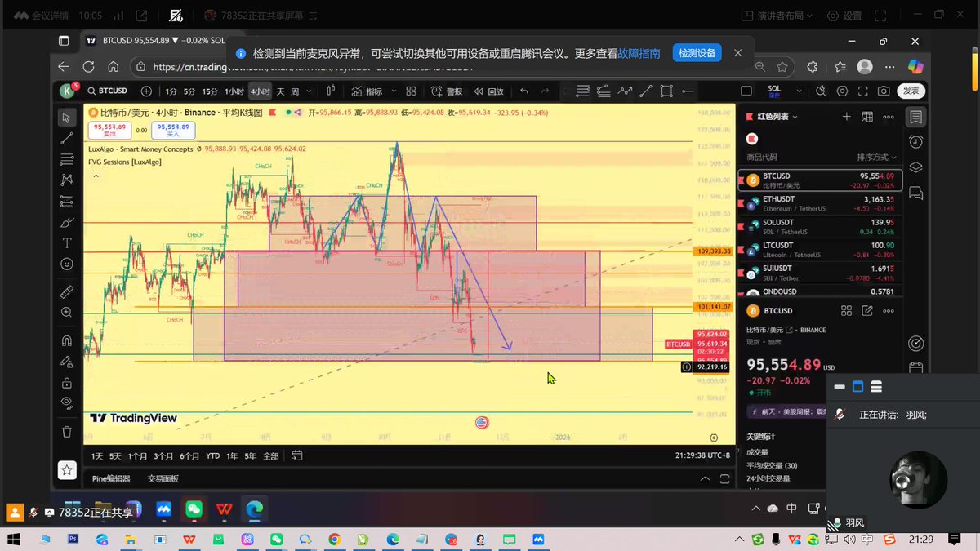The image size is (980, 551).
Task: Open the Fibonacci retracement tools
Action: (67, 159)
